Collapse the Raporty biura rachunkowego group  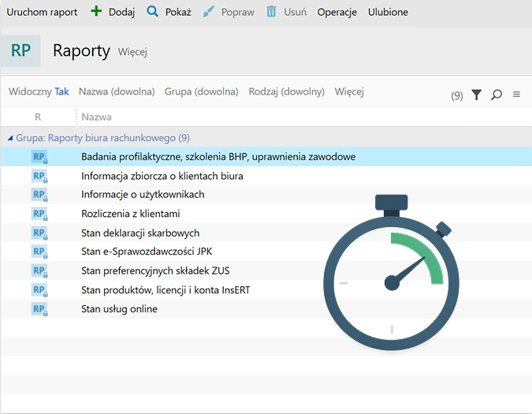point(10,137)
